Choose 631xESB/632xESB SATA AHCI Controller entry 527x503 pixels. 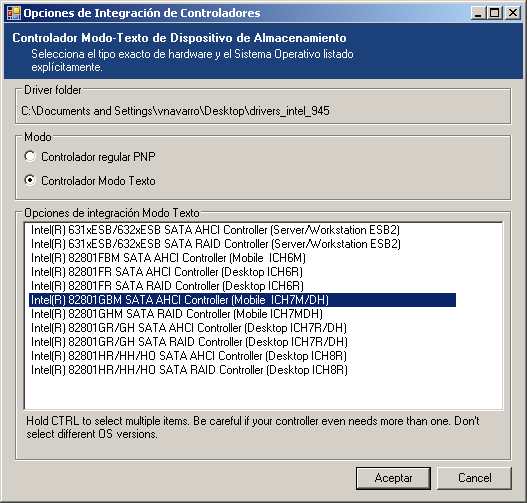pos(215,230)
